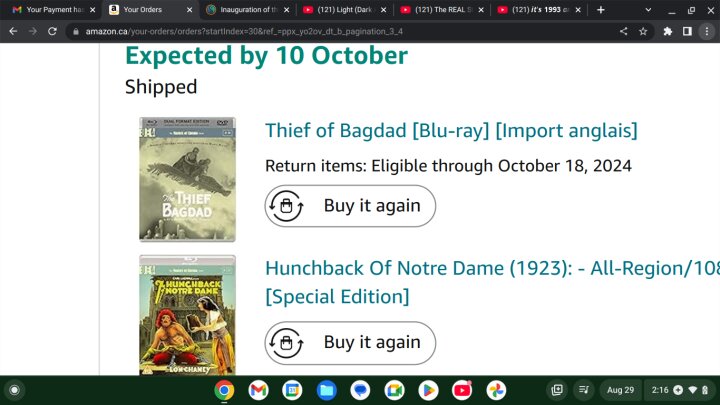The height and width of the screenshot is (405, 720).
Task: Open the Chrome extensions puzzle icon
Action: [668, 31]
